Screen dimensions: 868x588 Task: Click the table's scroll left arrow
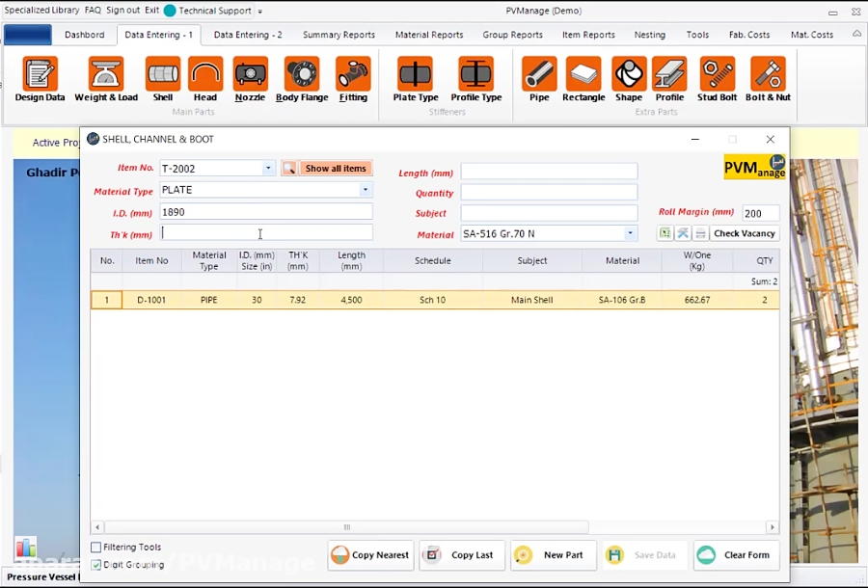coord(97,527)
